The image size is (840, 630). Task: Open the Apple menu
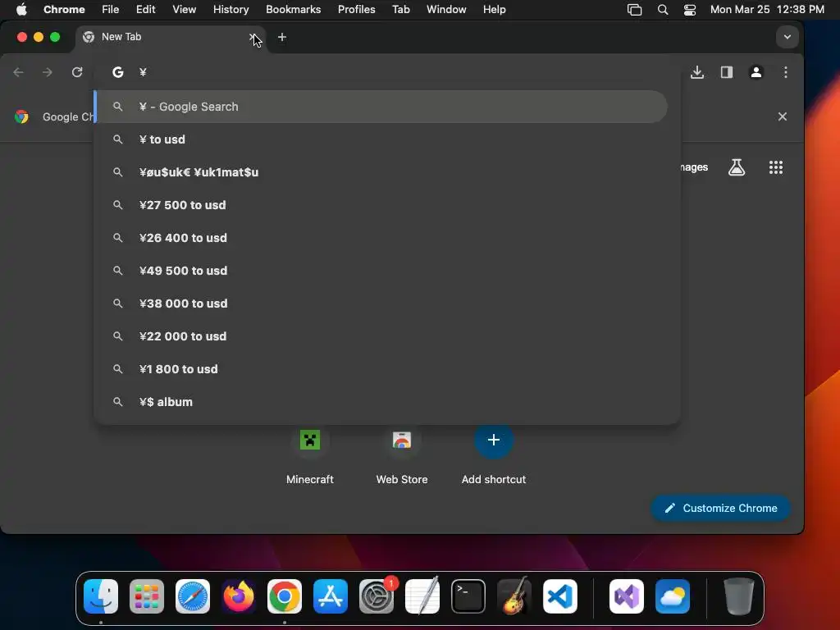coord(21,10)
